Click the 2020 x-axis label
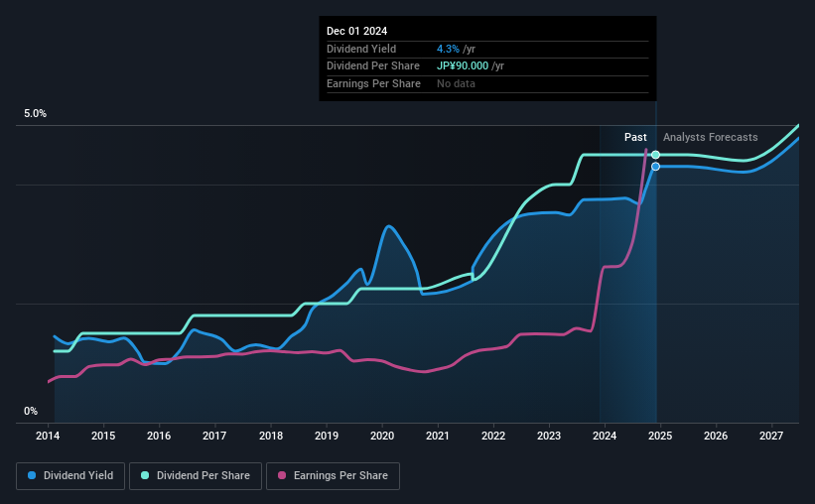 382,436
